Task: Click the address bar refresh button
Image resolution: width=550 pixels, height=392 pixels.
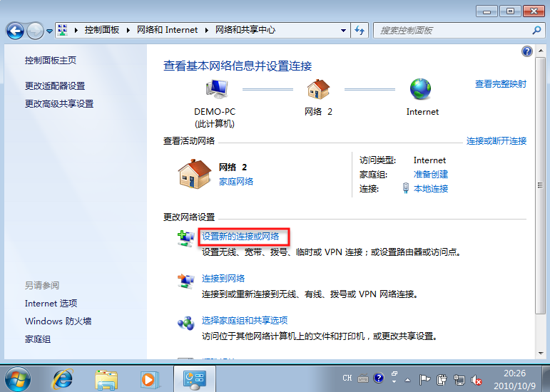Action: point(360,31)
